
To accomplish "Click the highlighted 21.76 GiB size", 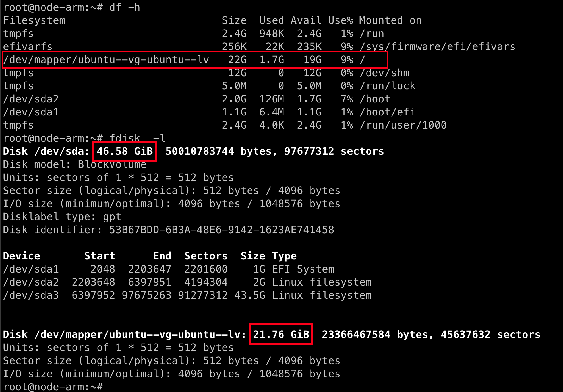I will [x=281, y=334].
